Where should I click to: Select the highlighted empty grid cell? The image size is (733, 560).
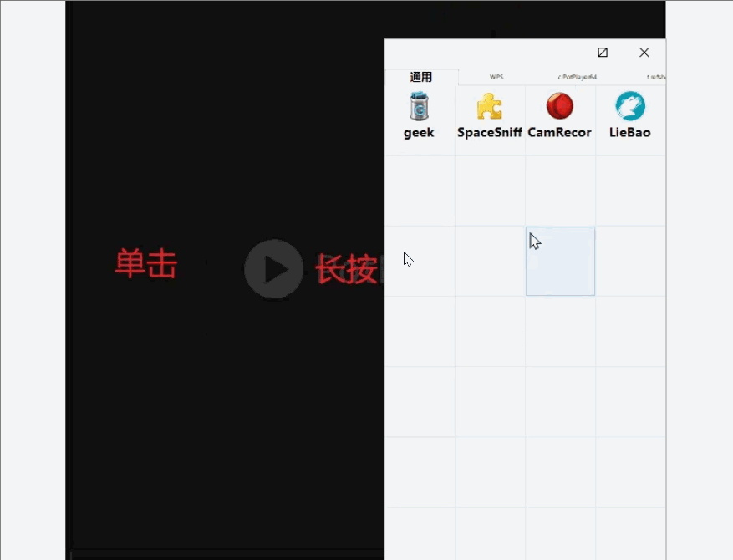(560, 261)
